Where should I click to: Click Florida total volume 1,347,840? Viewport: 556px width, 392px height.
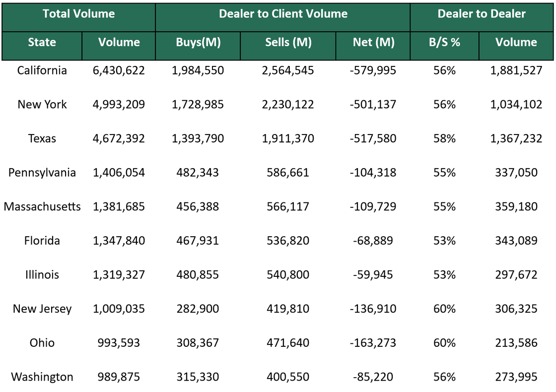click(119, 241)
